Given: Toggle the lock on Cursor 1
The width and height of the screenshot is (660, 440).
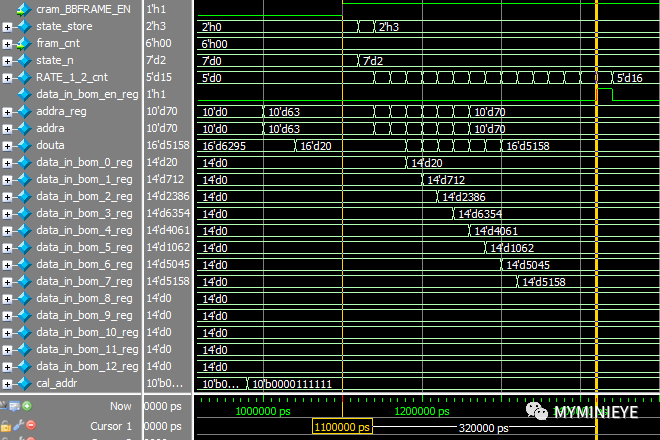Looking at the screenshot, I should coord(6,426).
